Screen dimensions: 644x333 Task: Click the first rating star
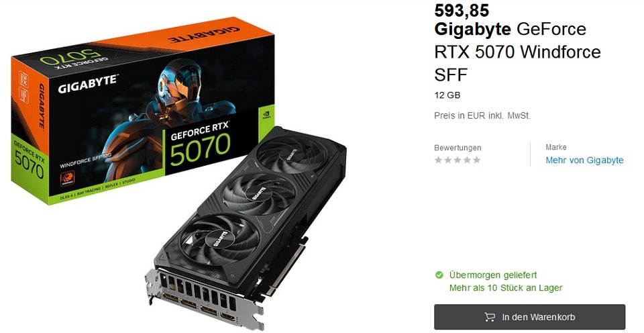(x=438, y=160)
